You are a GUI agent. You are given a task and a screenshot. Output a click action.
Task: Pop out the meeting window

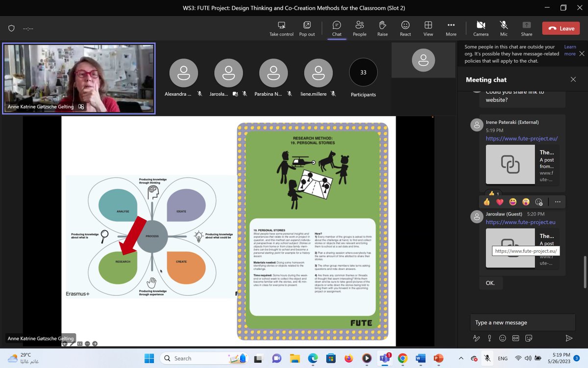[307, 28]
